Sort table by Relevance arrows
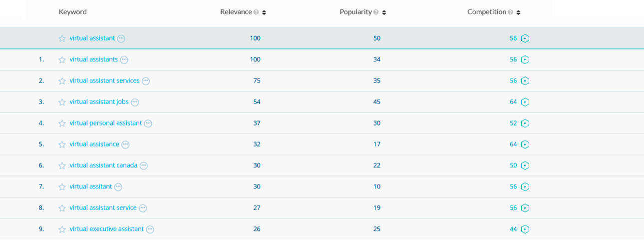The image size is (644, 247). coord(264,12)
